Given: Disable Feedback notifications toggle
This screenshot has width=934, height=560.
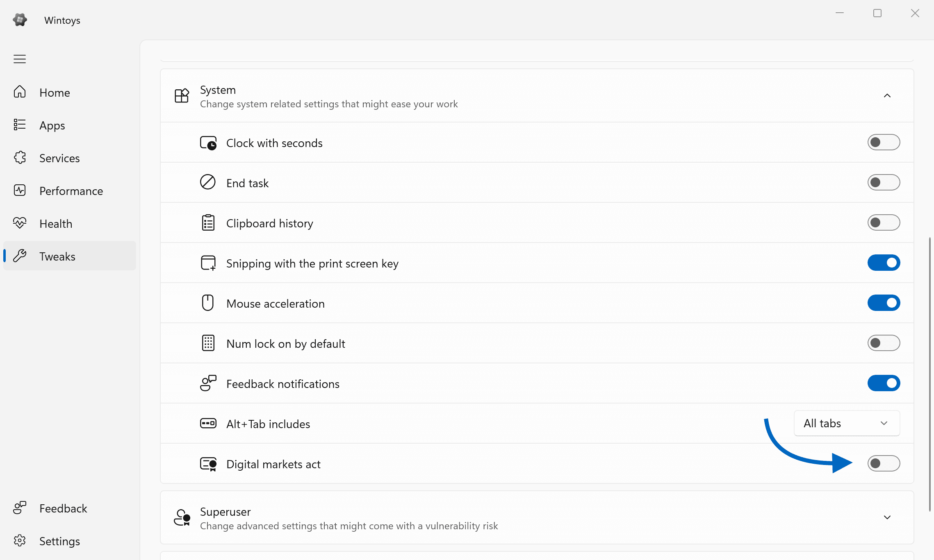Looking at the screenshot, I should (884, 383).
